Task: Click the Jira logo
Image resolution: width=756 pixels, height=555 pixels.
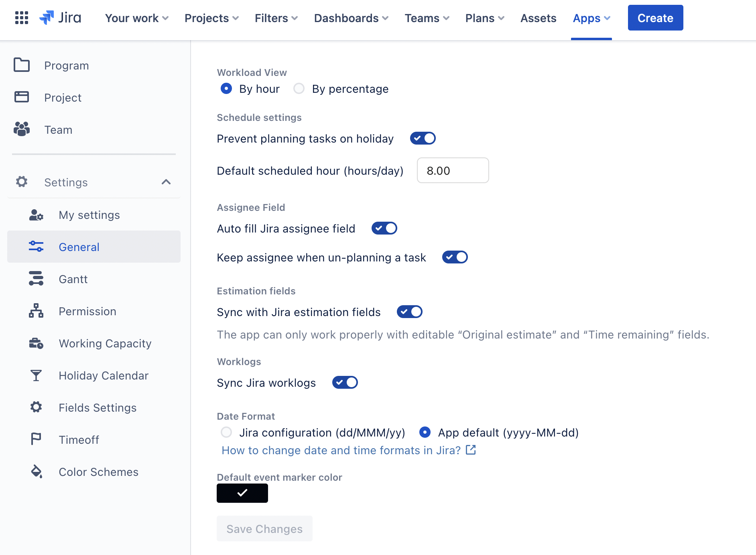Action: pyautogui.click(x=61, y=18)
